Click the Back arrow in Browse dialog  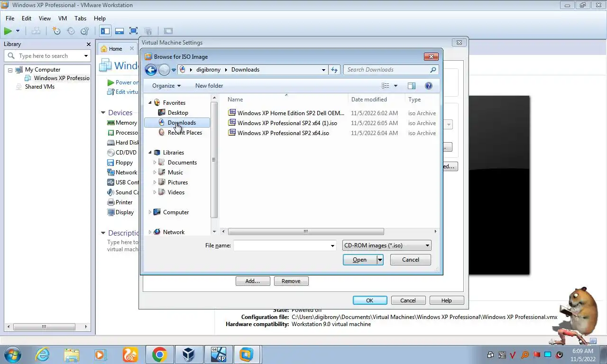[x=151, y=70]
